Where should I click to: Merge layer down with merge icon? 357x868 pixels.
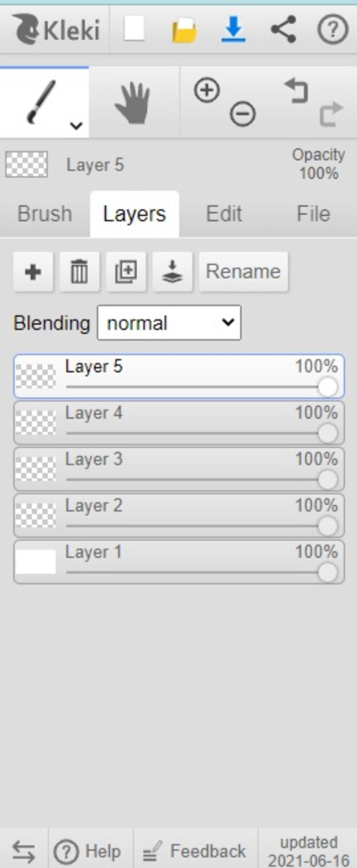coord(172,272)
